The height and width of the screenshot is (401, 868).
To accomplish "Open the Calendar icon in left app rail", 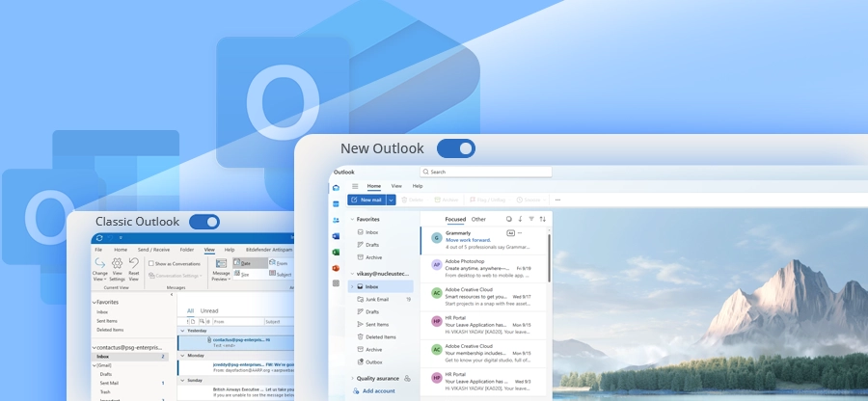I will (x=336, y=203).
